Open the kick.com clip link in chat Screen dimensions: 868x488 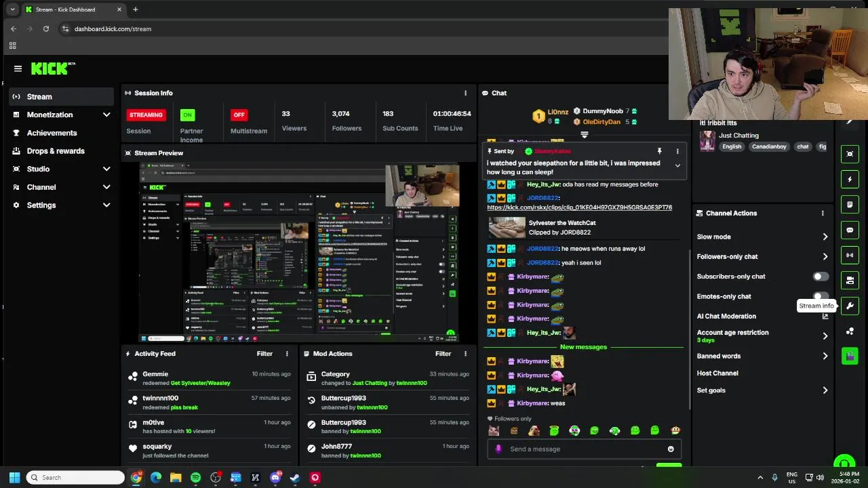(x=579, y=207)
